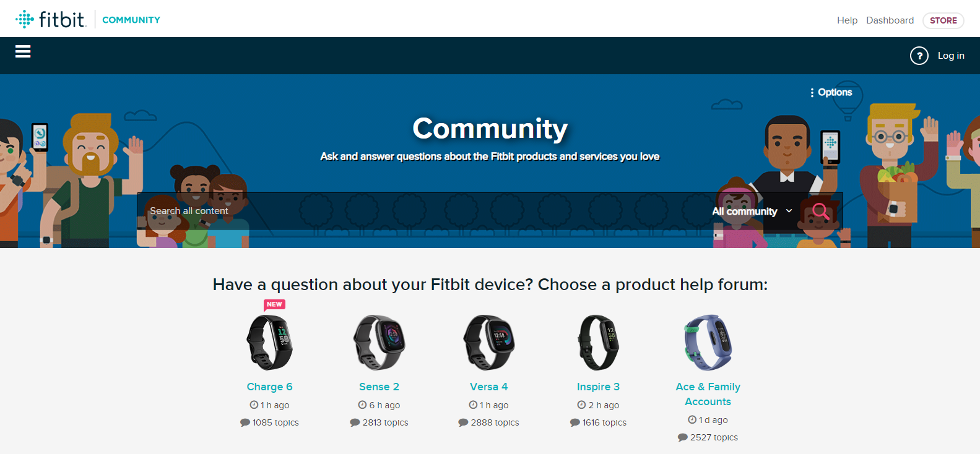Click the Log in link
The image size is (980, 454).
[951, 55]
